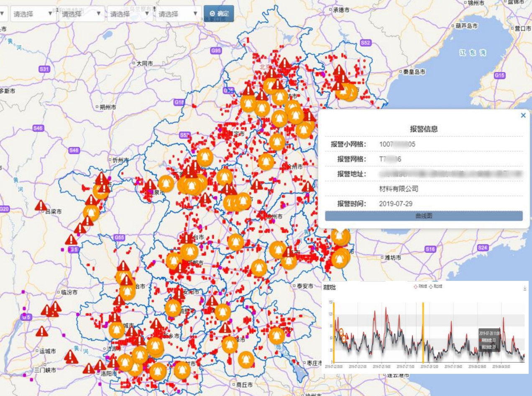This screenshot has width=532, height=396.
Task: Select the topmost bell marker above 石家庄
Action: tap(205, 157)
